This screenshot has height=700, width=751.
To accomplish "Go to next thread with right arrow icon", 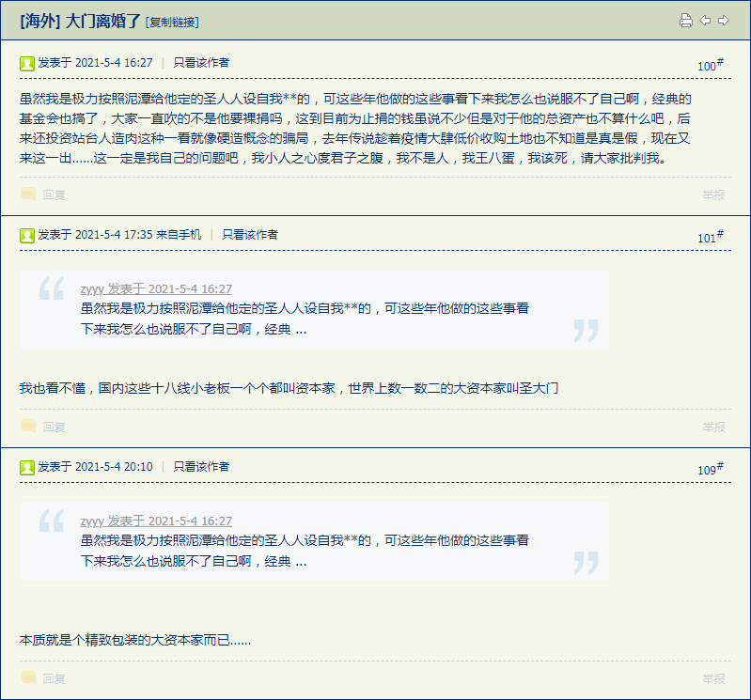I will coord(724,21).
